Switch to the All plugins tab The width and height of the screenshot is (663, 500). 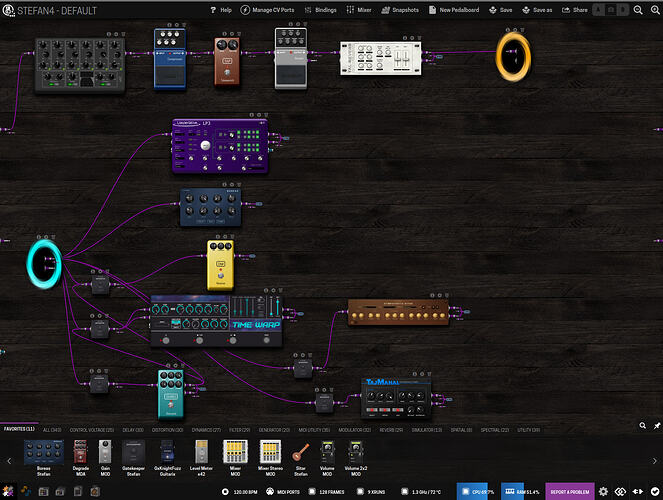click(52, 429)
